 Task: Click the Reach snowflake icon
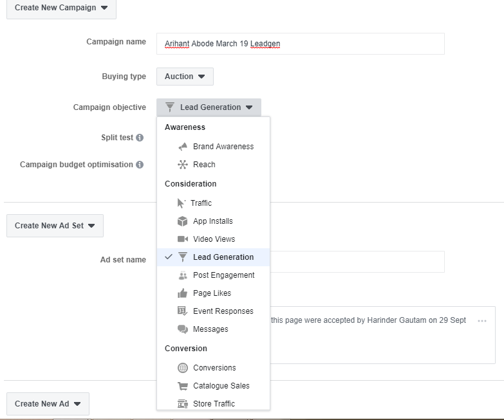click(x=183, y=165)
